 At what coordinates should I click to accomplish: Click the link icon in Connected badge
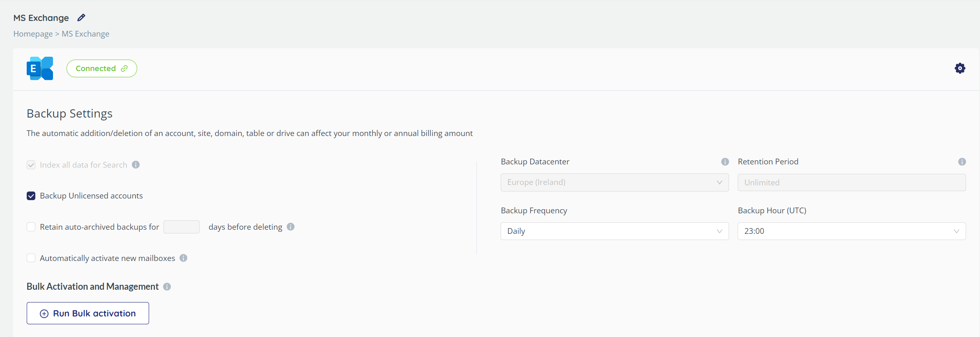pyautogui.click(x=124, y=69)
